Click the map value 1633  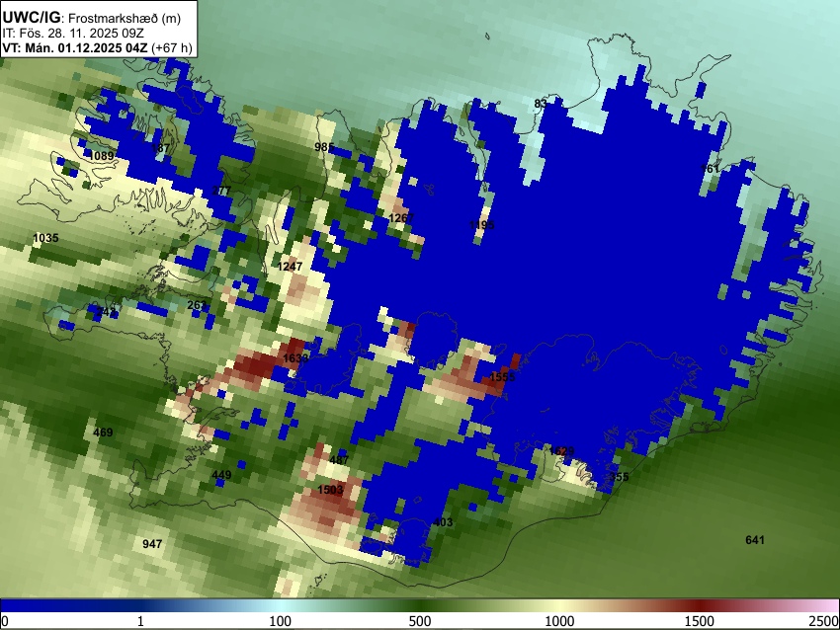295,358
